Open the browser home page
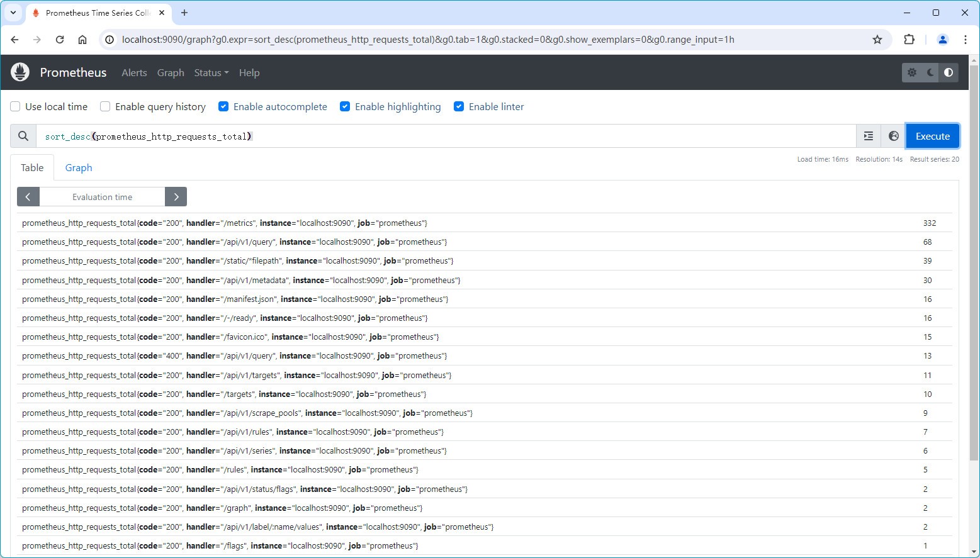Image resolution: width=980 pixels, height=558 pixels. pyautogui.click(x=82, y=40)
